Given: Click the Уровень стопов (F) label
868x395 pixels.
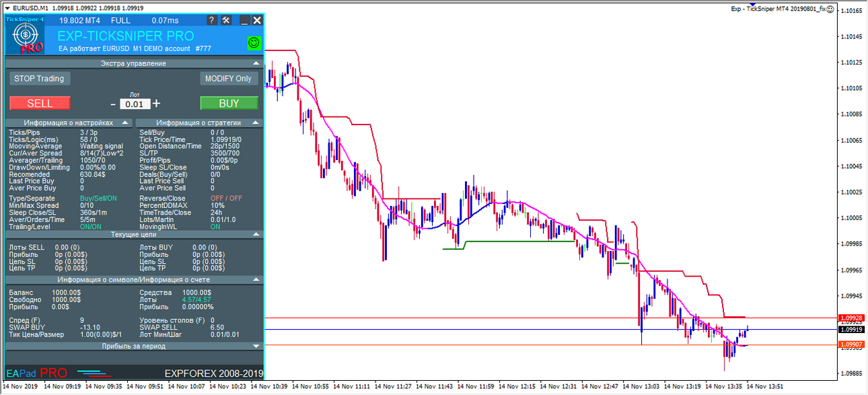Looking at the screenshot, I should pos(172,320).
